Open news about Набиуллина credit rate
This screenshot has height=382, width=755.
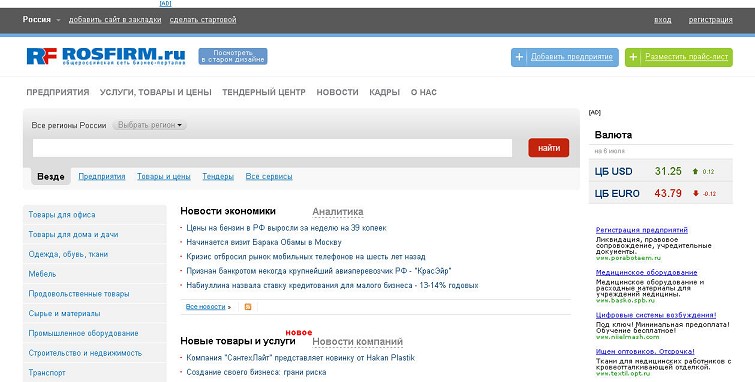click(x=332, y=285)
